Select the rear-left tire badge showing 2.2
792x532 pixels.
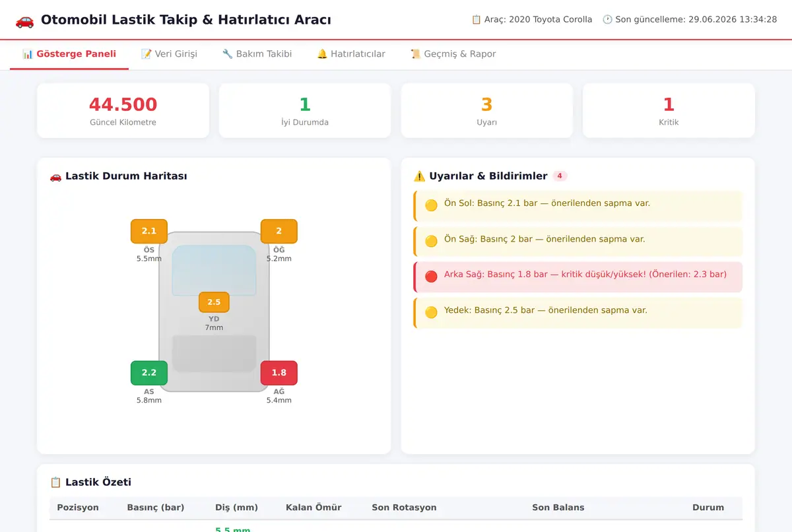149,373
